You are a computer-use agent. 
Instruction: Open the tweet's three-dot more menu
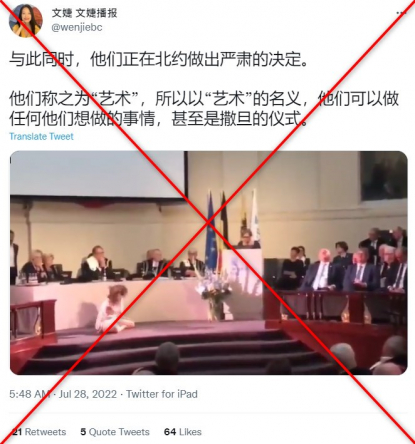point(402,13)
